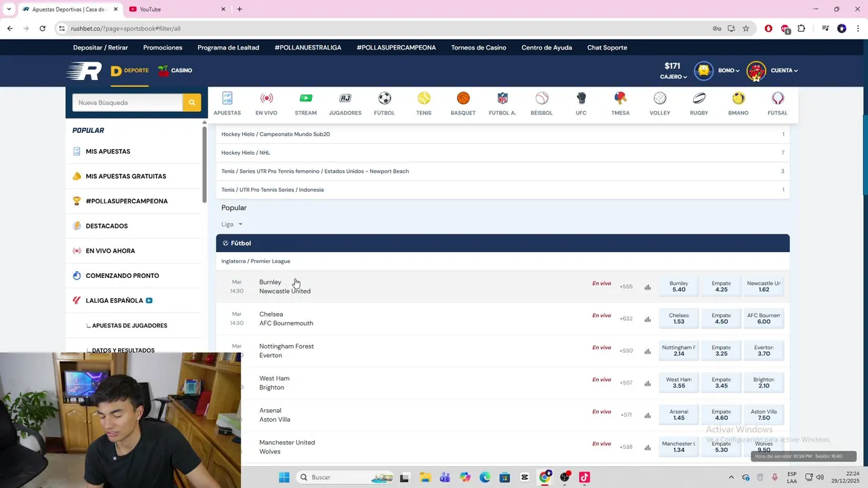Bet on Newcastle United at 1.62
Image resolution: width=868 pixels, height=488 pixels.
(x=764, y=287)
